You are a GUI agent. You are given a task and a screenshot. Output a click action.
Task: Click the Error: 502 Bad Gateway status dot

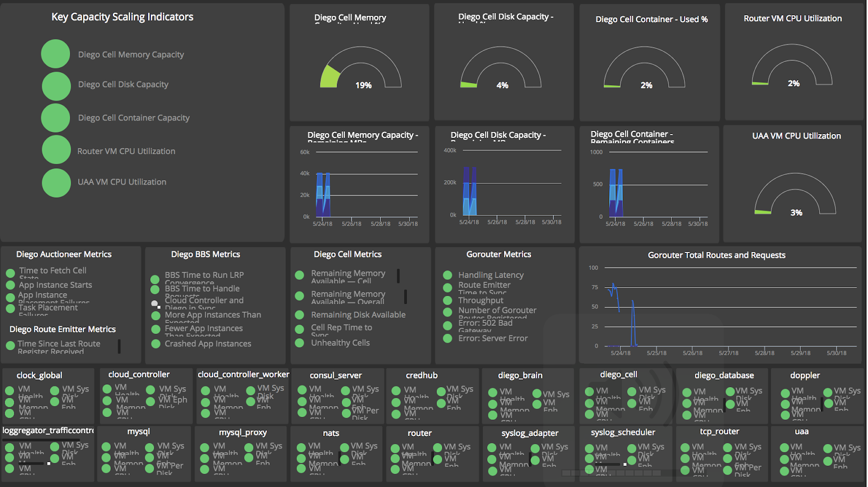[448, 326]
